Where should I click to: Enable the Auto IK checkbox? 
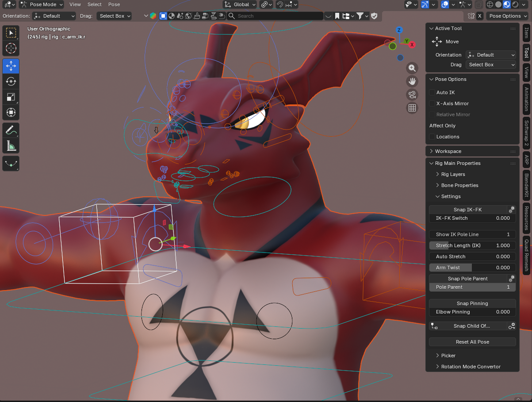432,92
